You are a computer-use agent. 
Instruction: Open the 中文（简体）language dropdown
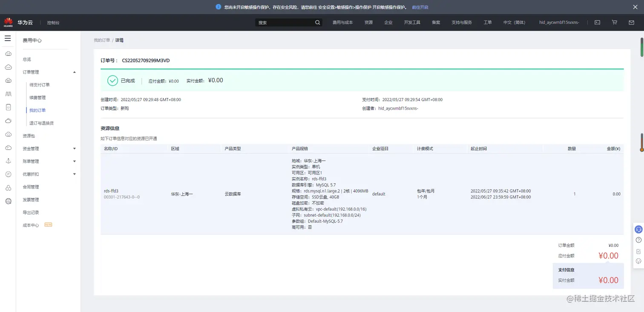[514, 23]
